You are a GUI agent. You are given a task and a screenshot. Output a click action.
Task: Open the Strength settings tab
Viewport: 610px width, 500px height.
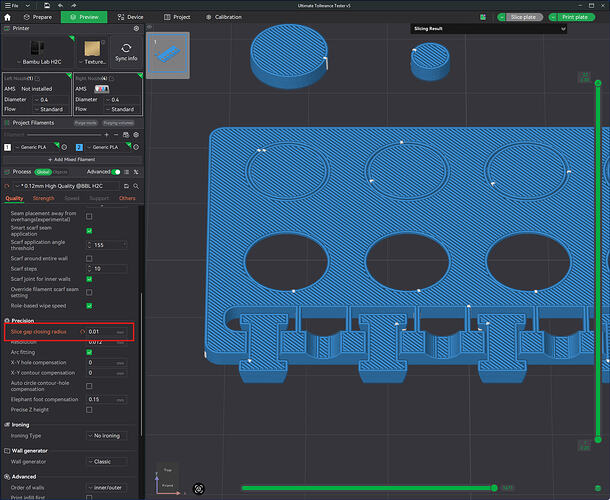pyautogui.click(x=44, y=198)
